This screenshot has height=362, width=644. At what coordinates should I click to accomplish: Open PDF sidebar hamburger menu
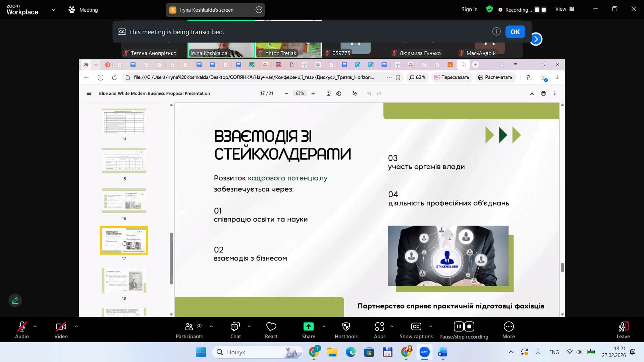[x=89, y=94]
